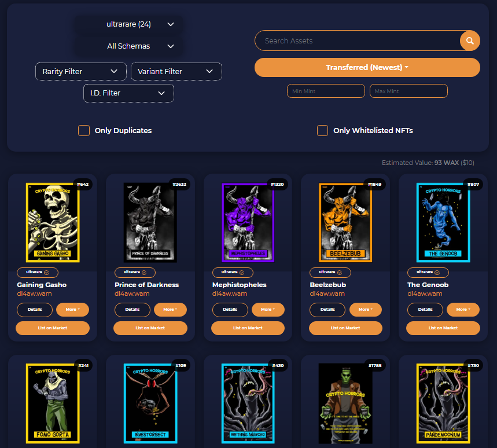Viewport: 497px width, 448px height.
Task: View Details of Prince of Darkness
Action: point(132,310)
